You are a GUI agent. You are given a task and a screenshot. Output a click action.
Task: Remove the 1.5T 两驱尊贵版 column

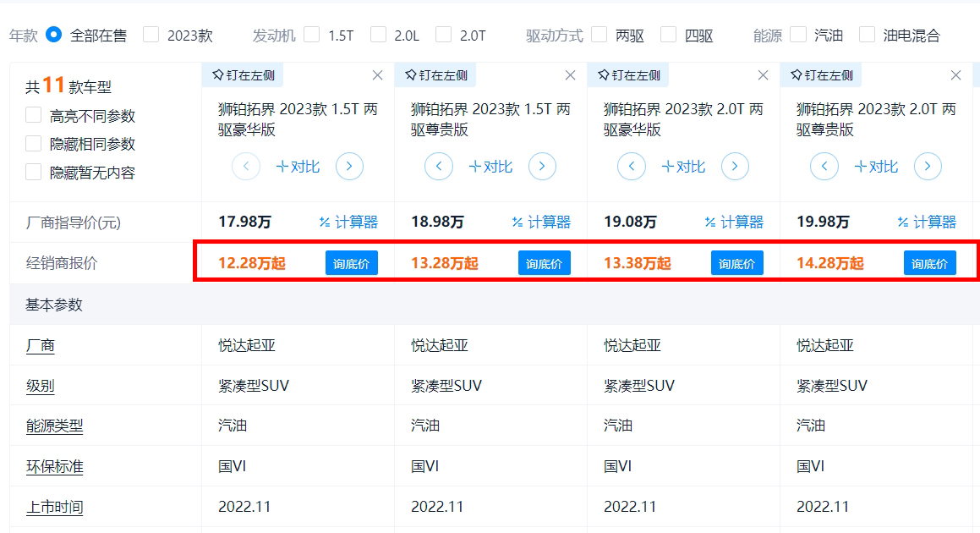570,75
